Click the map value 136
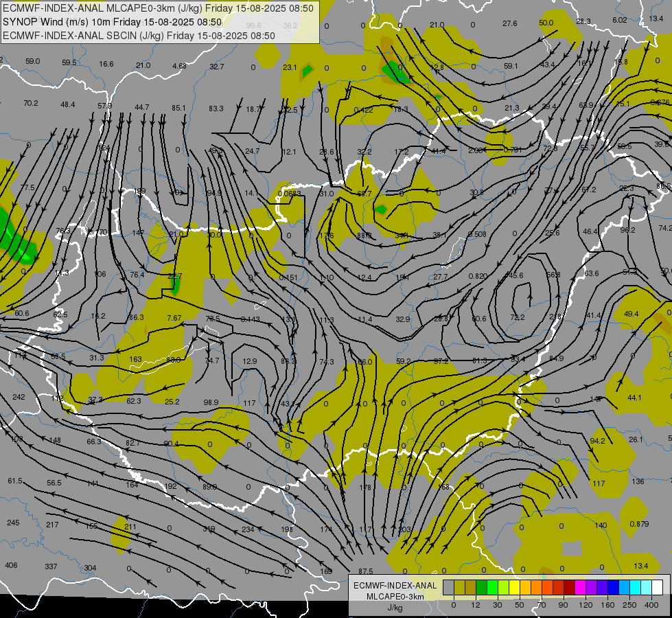This screenshot has width=672, height=618. [638, 481]
